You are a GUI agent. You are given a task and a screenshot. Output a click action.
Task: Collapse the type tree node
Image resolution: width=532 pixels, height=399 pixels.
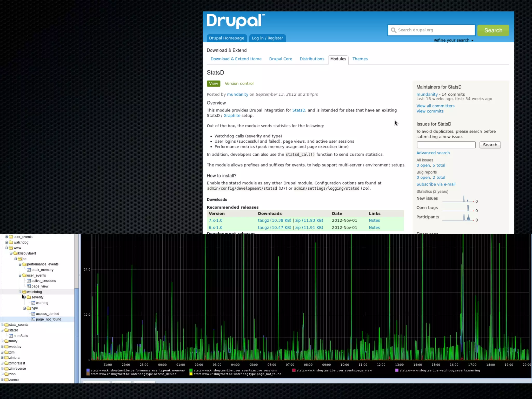pos(25,308)
